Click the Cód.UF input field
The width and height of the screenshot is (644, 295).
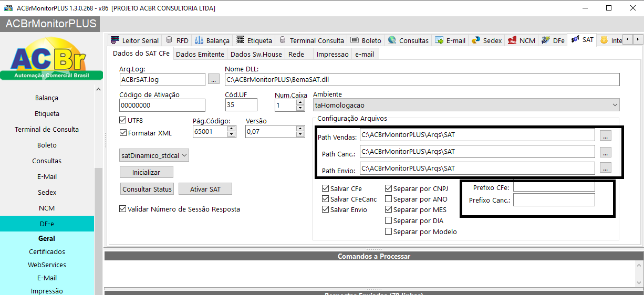241,105
